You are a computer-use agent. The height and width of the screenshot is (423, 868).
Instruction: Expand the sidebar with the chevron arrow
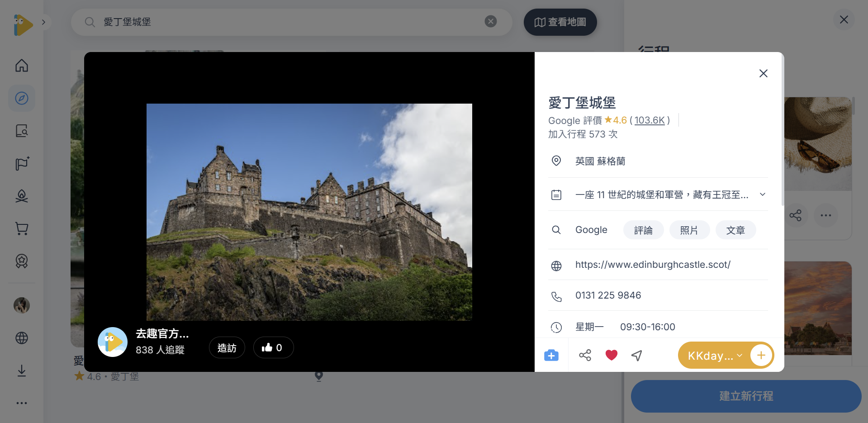point(43,22)
